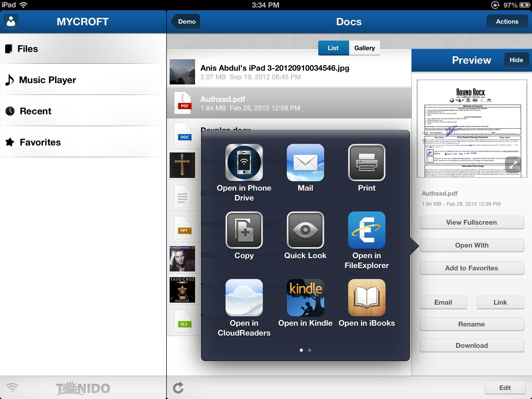Viewport: 532px width, 399px height.
Task: Open the Sting album cover thumbnail
Action: coord(182,259)
